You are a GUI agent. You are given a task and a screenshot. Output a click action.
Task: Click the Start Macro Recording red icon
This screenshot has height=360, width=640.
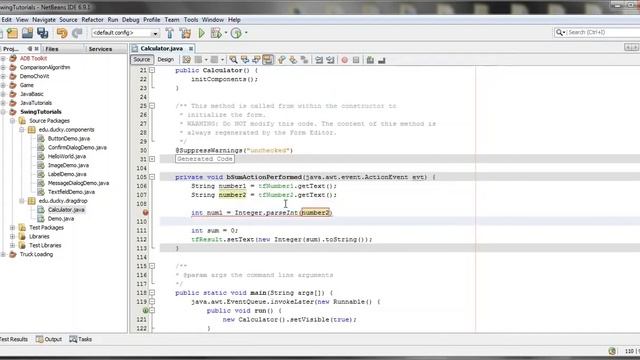344,60
